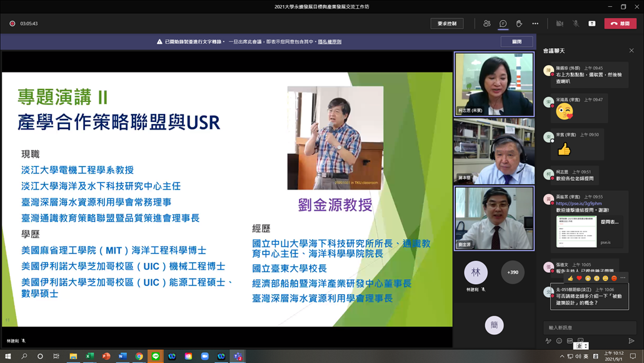Image resolution: width=644 pixels, height=363 pixels.
Task: Open the privacy policy link in banner
Action: coord(330,42)
